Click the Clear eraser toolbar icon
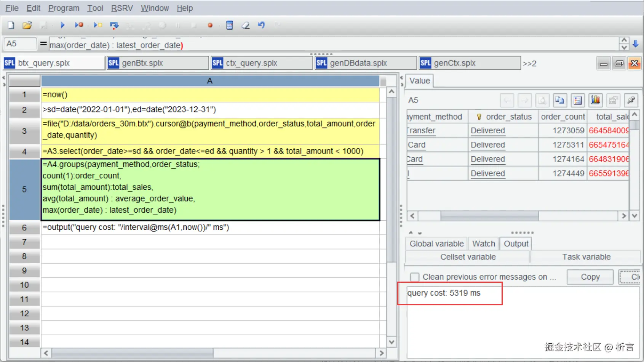Image resolution: width=644 pixels, height=362 pixels. (x=246, y=25)
